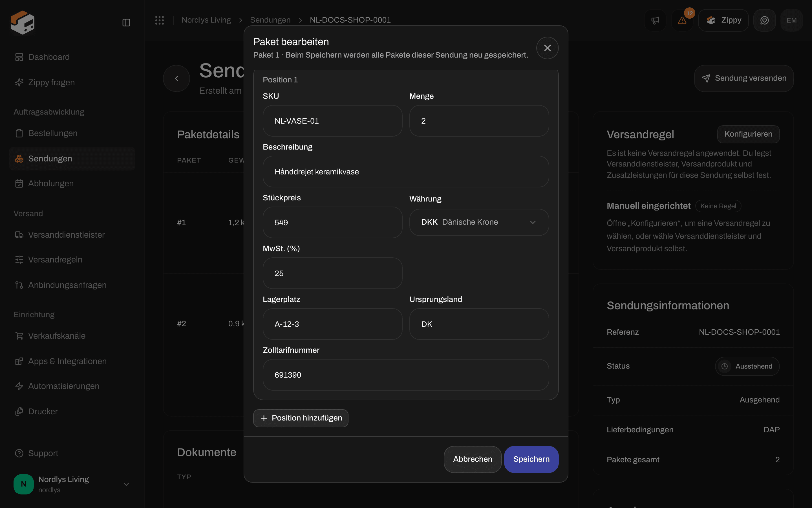Open the apps grid icon
812x508 pixels.
pos(160,20)
